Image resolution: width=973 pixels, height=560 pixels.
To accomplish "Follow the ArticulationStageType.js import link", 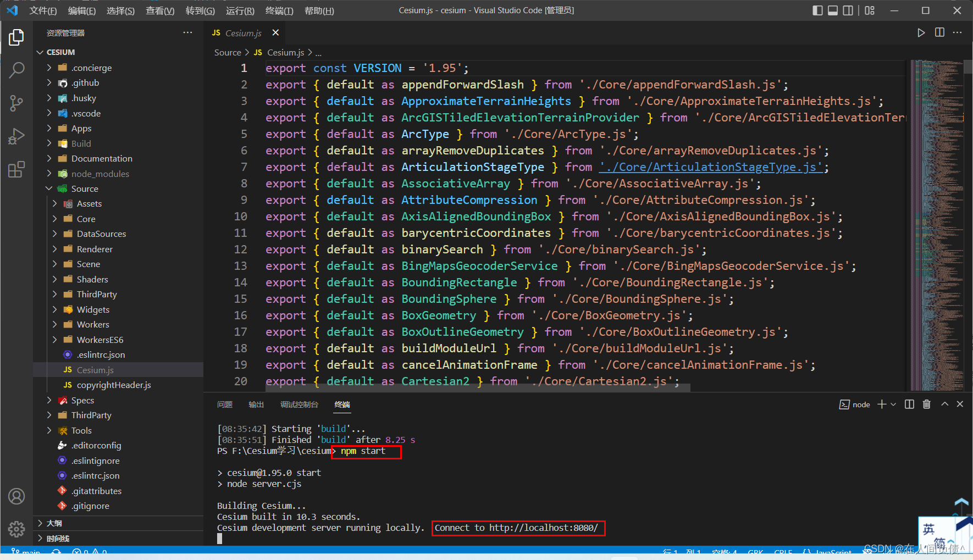I will coord(710,167).
